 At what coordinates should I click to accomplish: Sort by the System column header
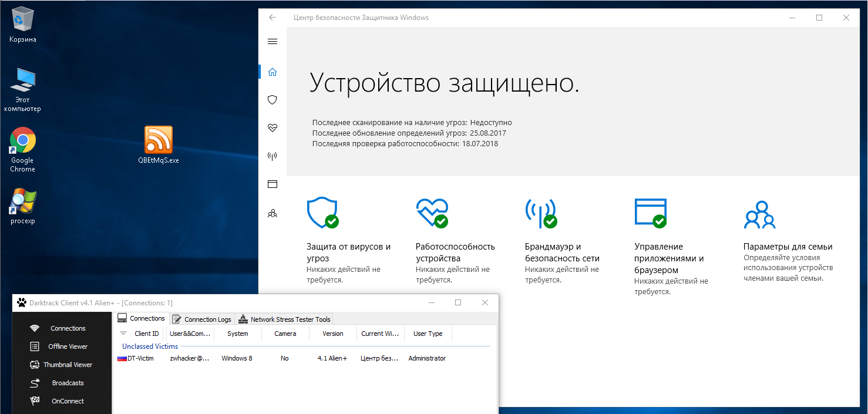tap(238, 334)
